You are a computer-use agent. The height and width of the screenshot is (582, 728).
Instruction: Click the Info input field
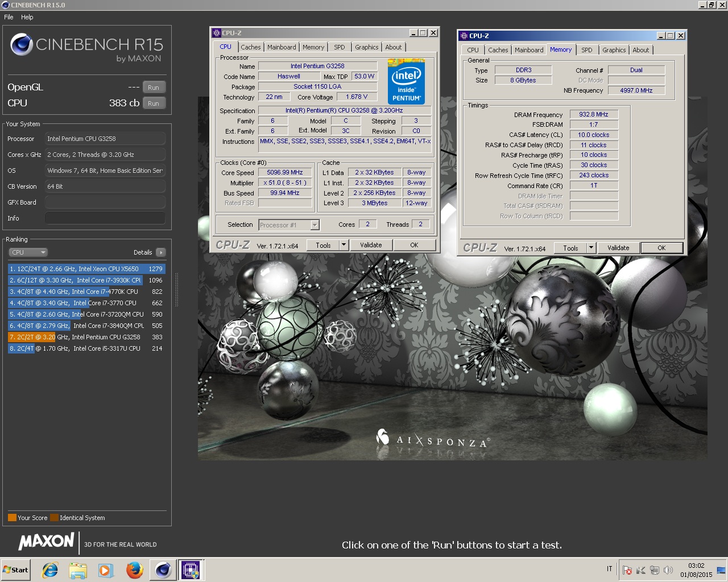click(105, 218)
